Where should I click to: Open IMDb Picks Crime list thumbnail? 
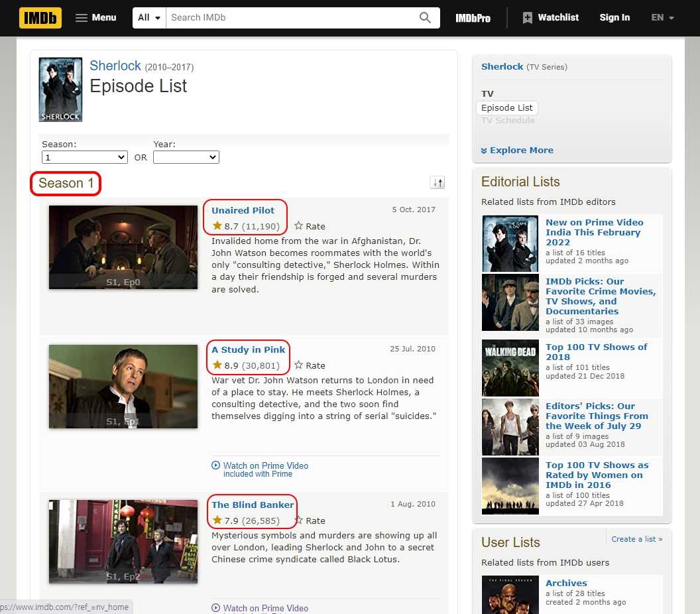tap(510, 302)
